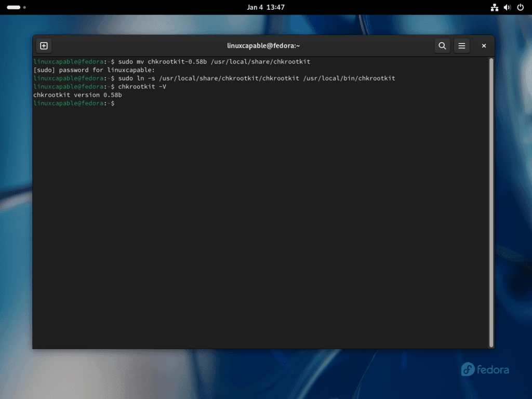
Task: Click the volume speaker icon in the top bar
Action: [507, 7]
